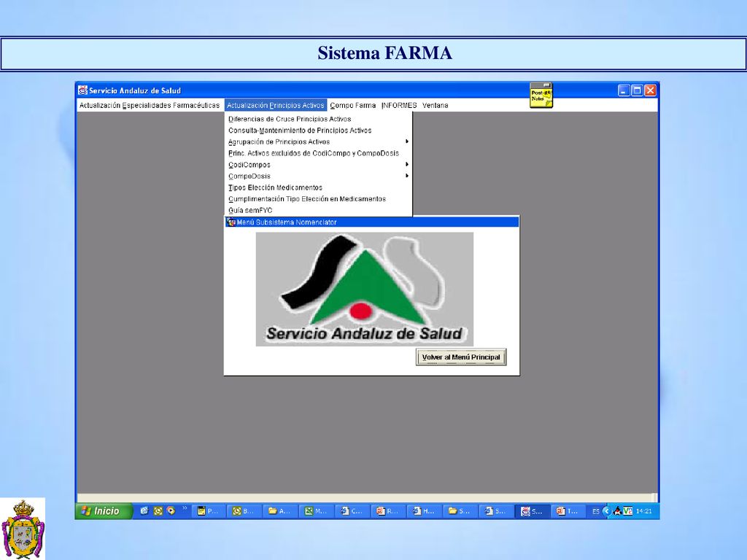This screenshot has width=747, height=560.
Task: Minimize the Servicio Andaluz de Salud window
Action: click(624, 90)
